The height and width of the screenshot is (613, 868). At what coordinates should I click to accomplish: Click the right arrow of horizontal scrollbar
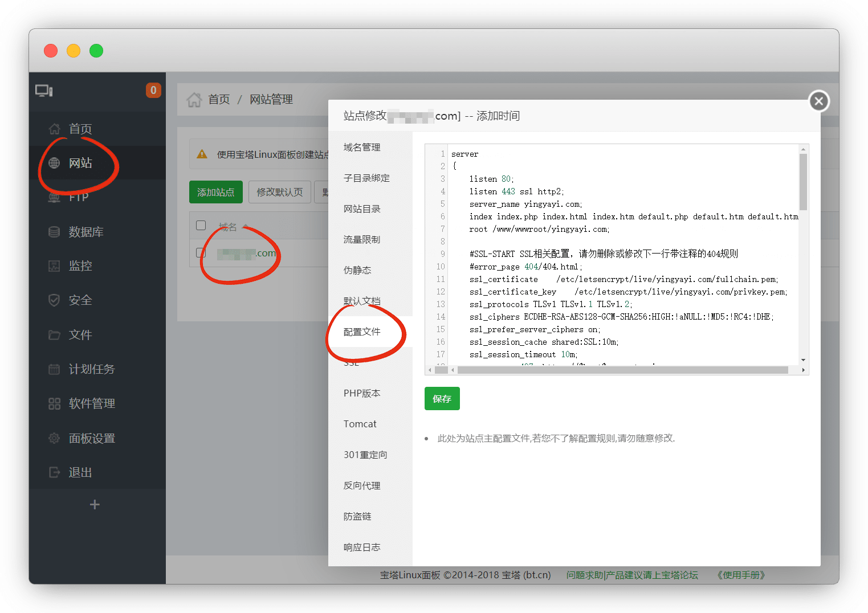pyautogui.click(x=803, y=370)
